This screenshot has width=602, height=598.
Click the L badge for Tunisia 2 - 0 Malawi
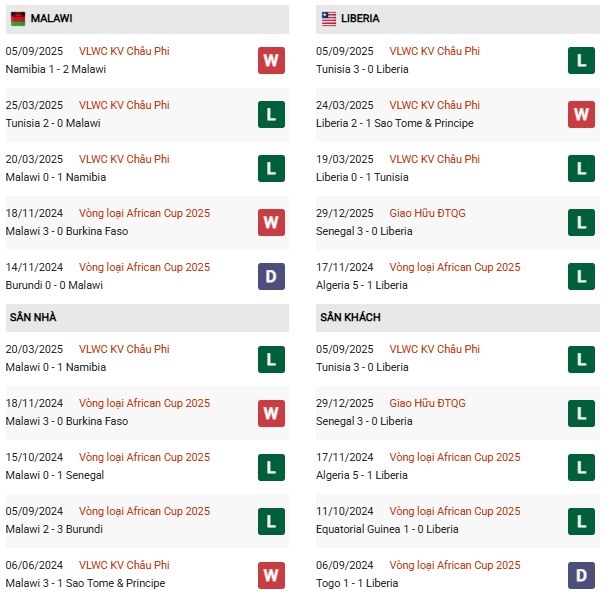click(271, 114)
